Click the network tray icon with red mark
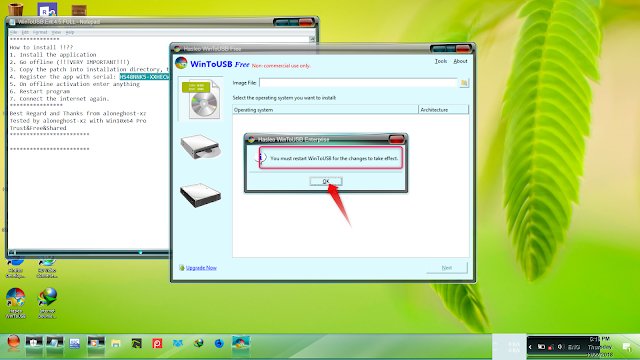The height and width of the screenshot is (360, 640). 551,347
